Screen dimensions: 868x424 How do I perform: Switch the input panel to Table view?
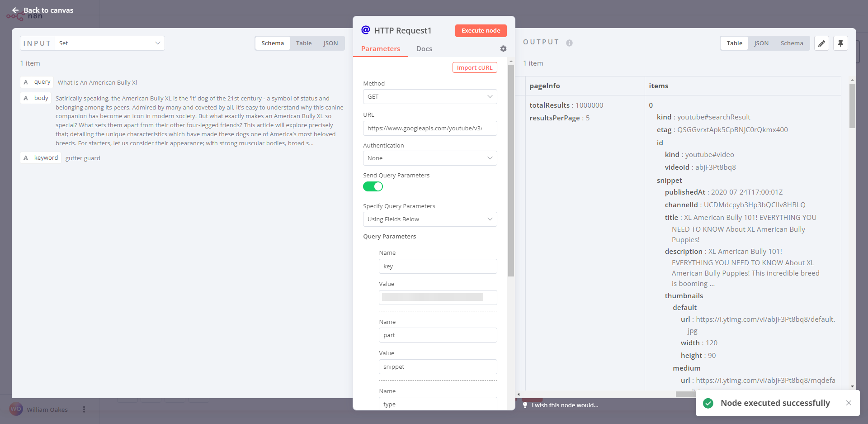click(x=304, y=43)
